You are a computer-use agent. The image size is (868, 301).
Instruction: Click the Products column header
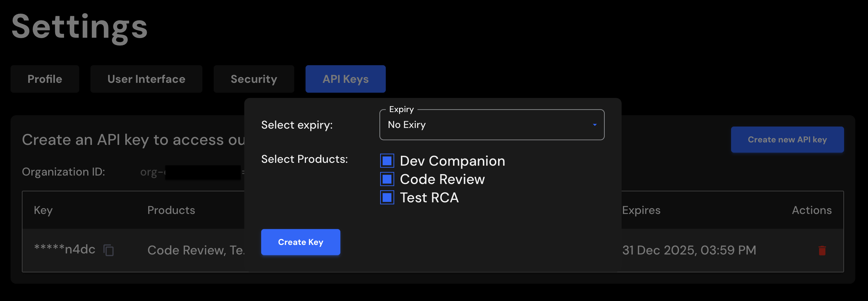pyautogui.click(x=171, y=210)
